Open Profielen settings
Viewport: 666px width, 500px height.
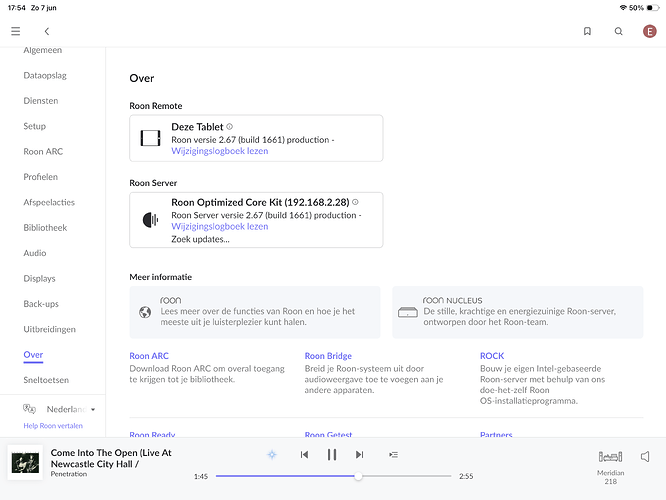tap(40, 177)
